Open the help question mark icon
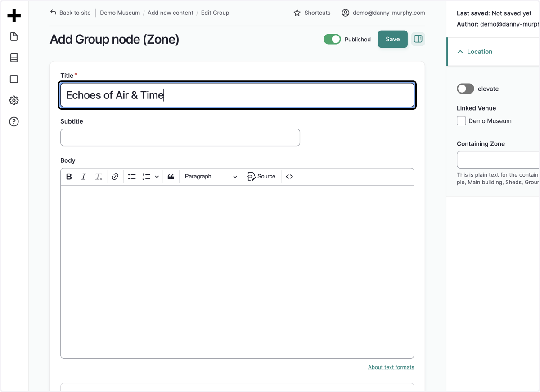 tap(14, 121)
